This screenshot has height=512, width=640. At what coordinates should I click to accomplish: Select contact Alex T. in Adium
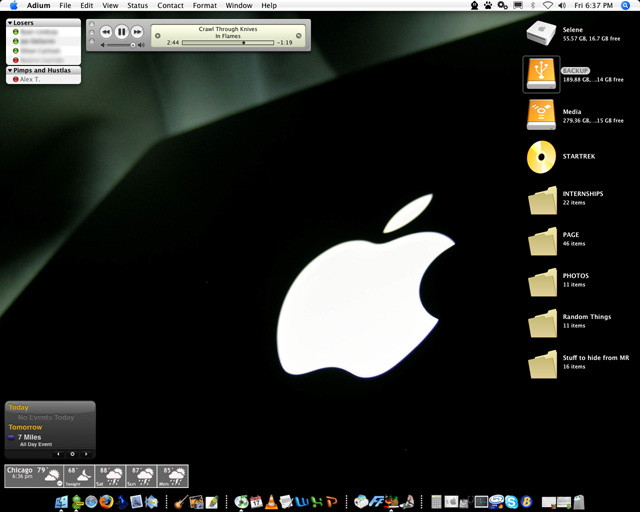(x=43, y=79)
